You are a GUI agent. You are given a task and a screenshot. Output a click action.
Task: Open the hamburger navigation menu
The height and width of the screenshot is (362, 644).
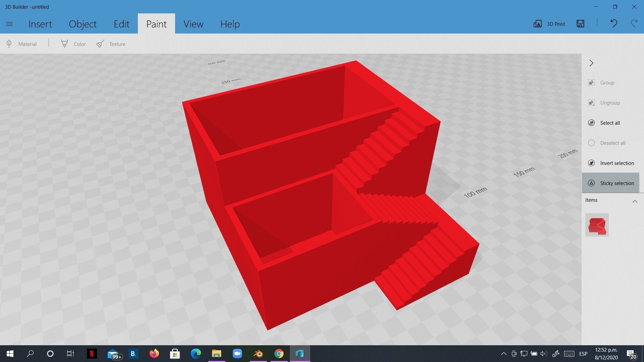click(x=9, y=24)
